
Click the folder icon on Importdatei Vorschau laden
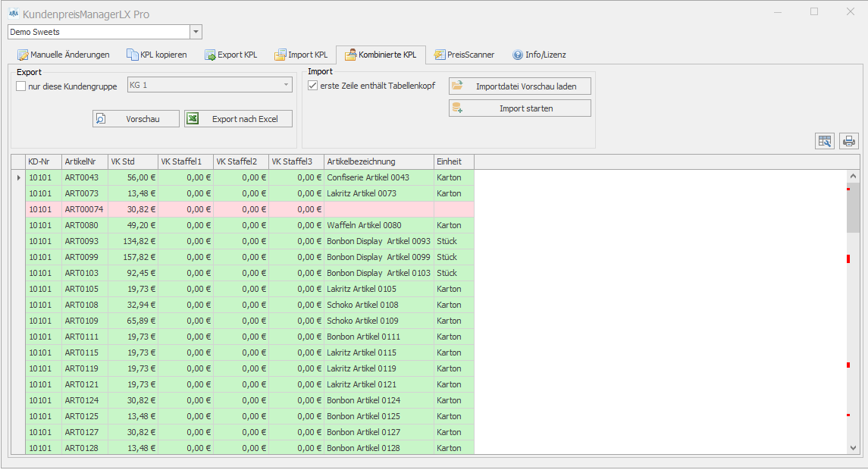click(x=457, y=86)
